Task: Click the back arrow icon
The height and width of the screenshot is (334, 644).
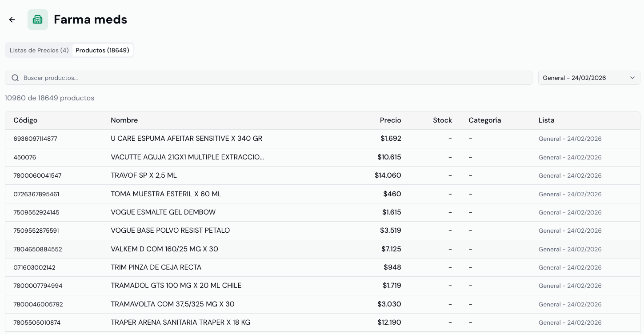Action: point(12,20)
